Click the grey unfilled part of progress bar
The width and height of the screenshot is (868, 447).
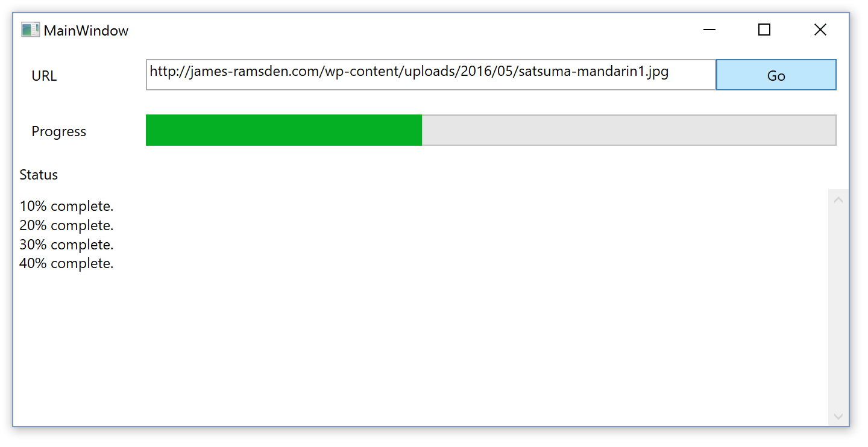click(629, 130)
